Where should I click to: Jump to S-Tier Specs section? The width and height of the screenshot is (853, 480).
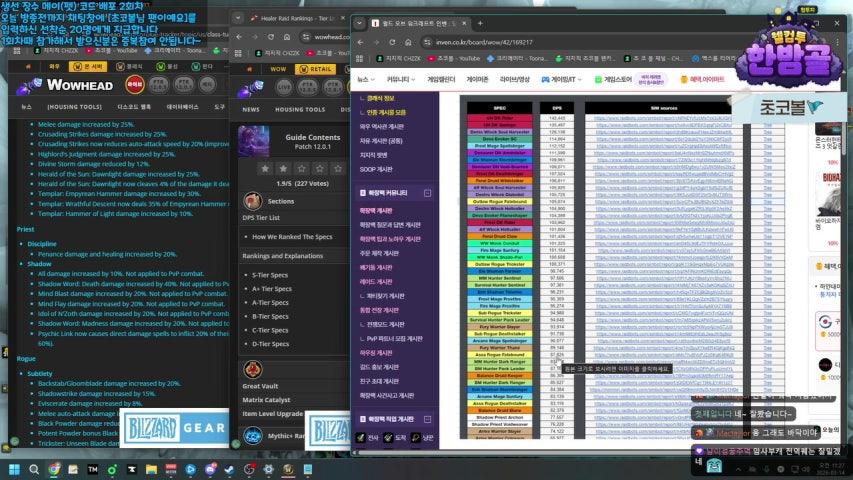click(x=272, y=273)
